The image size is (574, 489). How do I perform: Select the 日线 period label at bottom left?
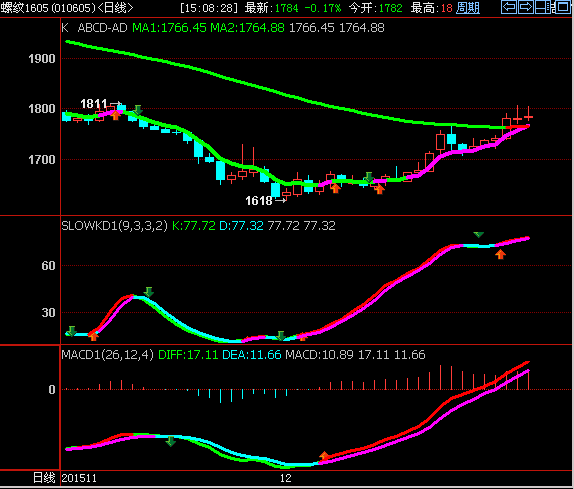tap(44, 478)
